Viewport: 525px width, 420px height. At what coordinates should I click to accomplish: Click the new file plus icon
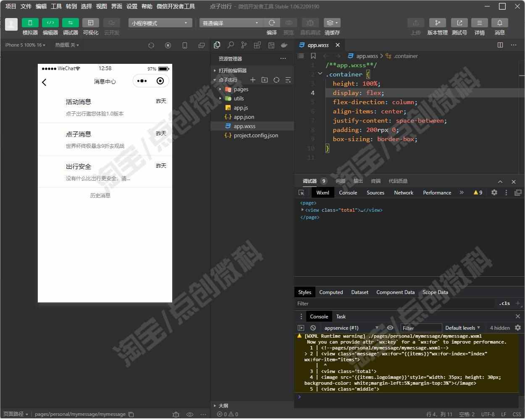point(253,80)
